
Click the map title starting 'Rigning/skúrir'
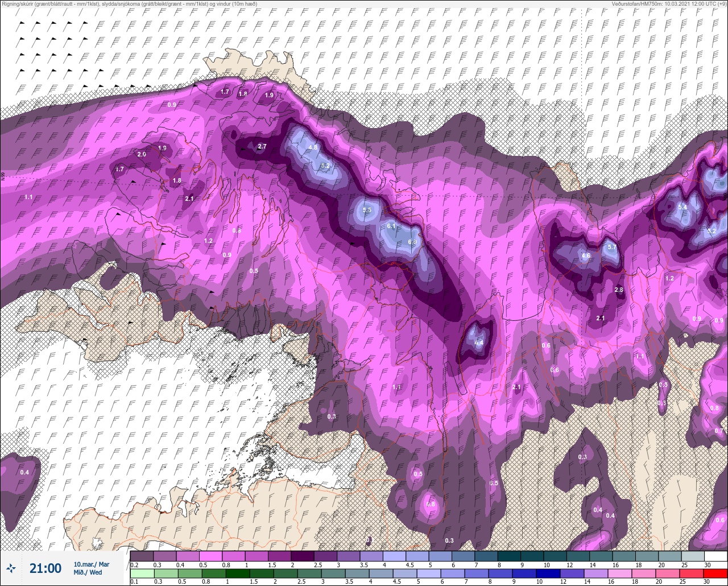pos(129,4)
